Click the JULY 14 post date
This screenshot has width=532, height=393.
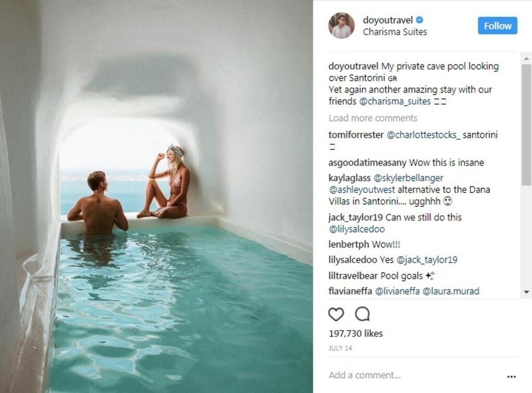(x=340, y=348)
